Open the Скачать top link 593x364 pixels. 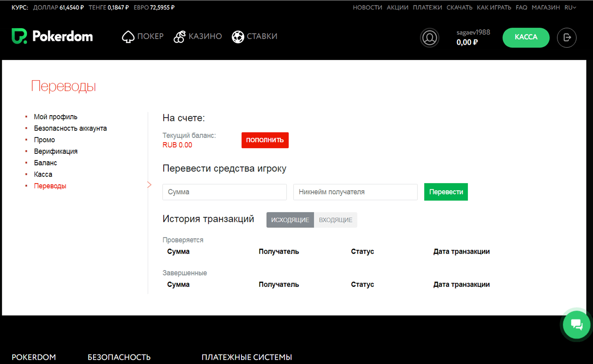[459, 7]
